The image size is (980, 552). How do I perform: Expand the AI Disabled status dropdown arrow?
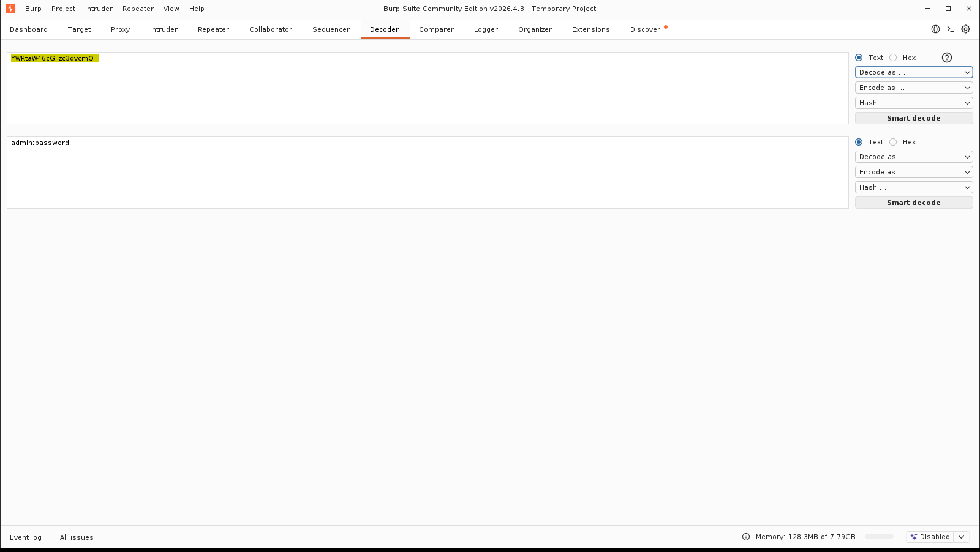click(962, 537)
